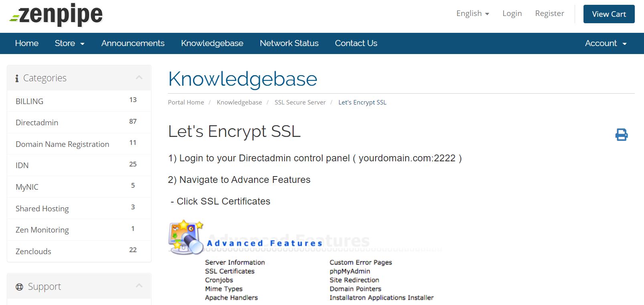This screenshot has height=305, width=644.
Task: Click the Let's Encrypt SSL article heading
Action: click(x=234, y=131)
